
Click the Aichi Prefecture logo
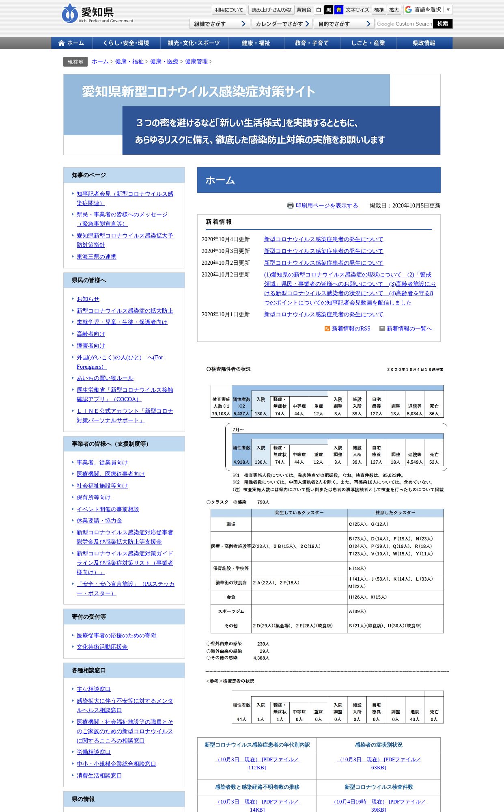click(x=98, y=13)
